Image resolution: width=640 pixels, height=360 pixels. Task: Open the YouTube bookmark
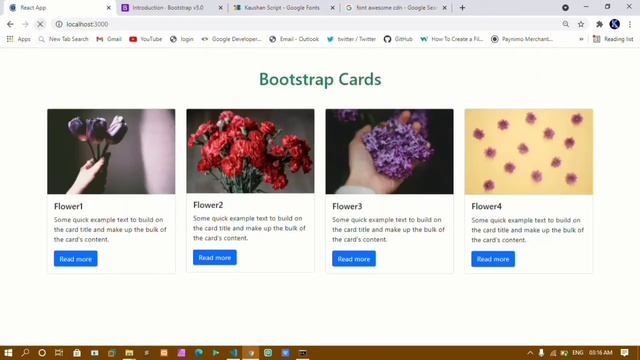(146, 39)
